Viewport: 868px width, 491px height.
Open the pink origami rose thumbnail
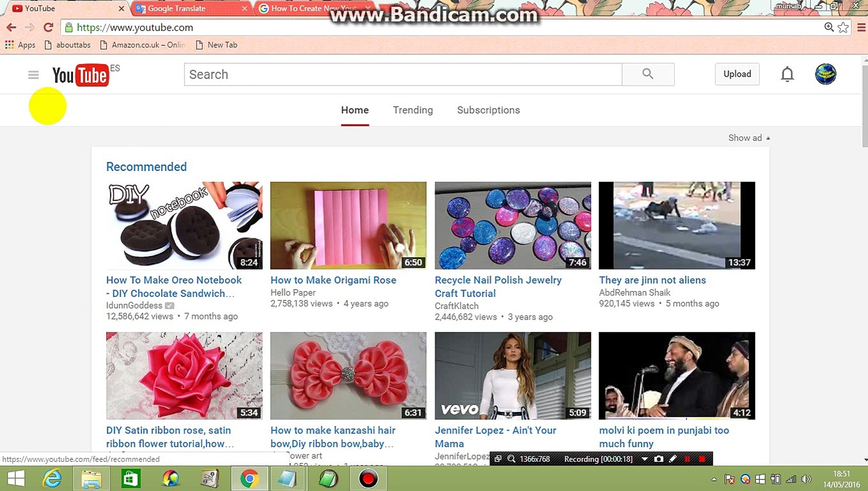point(348,225)
